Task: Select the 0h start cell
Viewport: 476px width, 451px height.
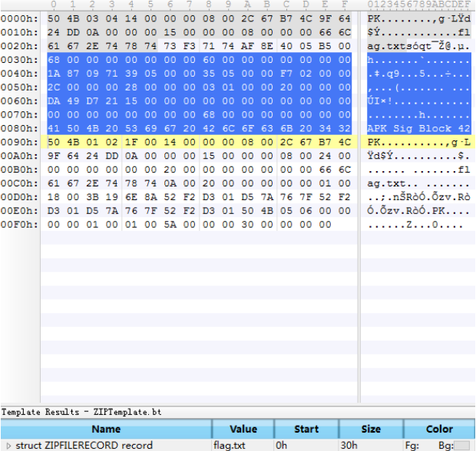Action: (x=281, y=446)
